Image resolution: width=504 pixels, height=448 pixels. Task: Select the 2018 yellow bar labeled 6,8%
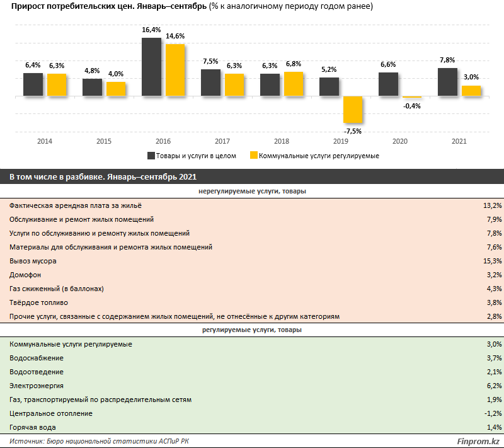[x=294, y=84]
